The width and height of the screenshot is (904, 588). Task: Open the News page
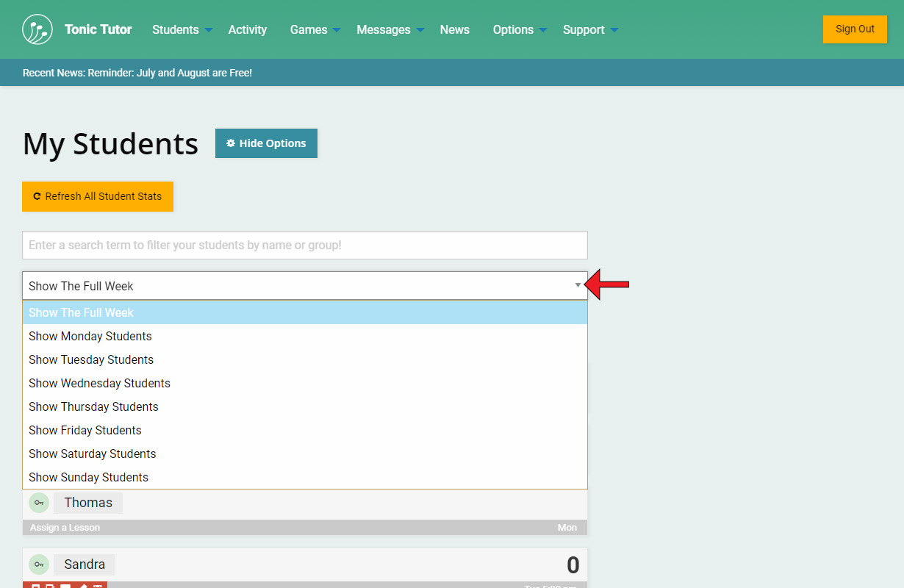(x=454, y=30)
